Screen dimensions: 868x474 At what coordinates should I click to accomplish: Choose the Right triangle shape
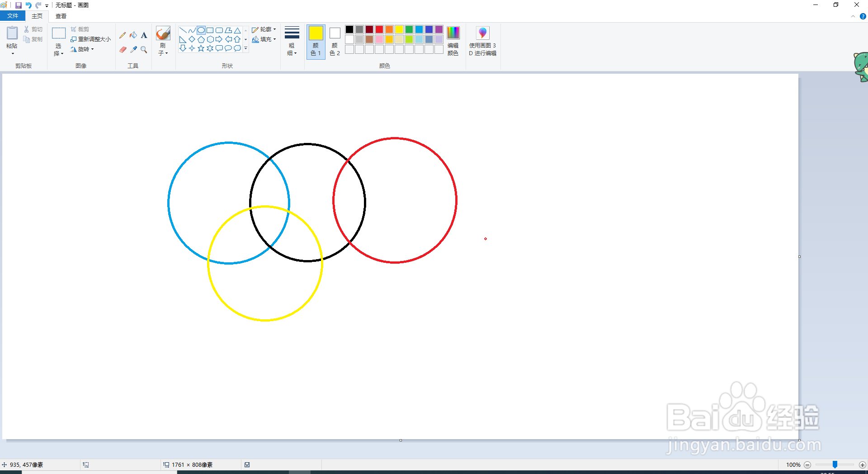pos(183,39)
